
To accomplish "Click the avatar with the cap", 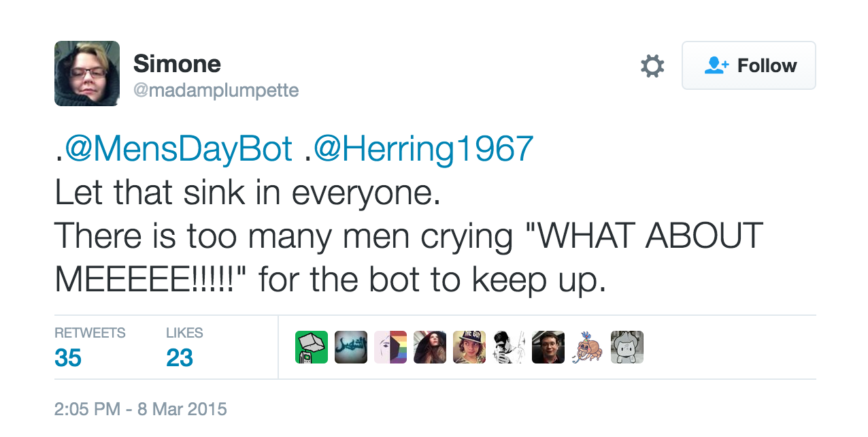I will click(469, 347).
